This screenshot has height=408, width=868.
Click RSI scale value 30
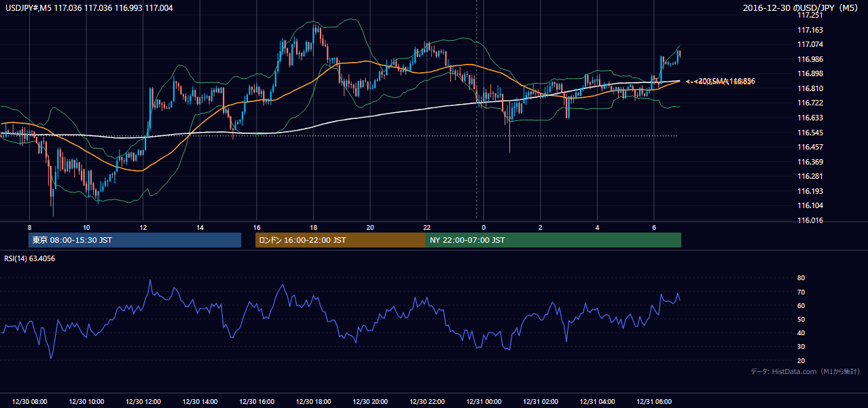(x=801, y=347)
